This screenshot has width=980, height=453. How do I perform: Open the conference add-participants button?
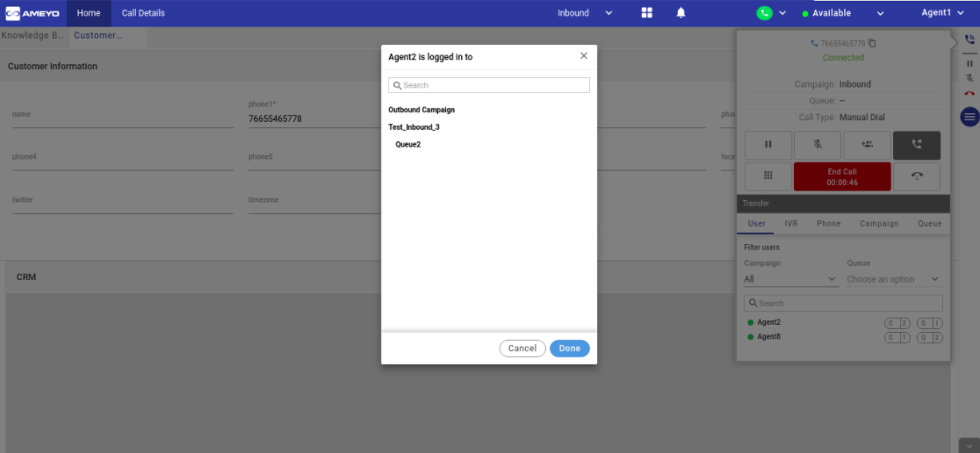(x=867, y=145)
